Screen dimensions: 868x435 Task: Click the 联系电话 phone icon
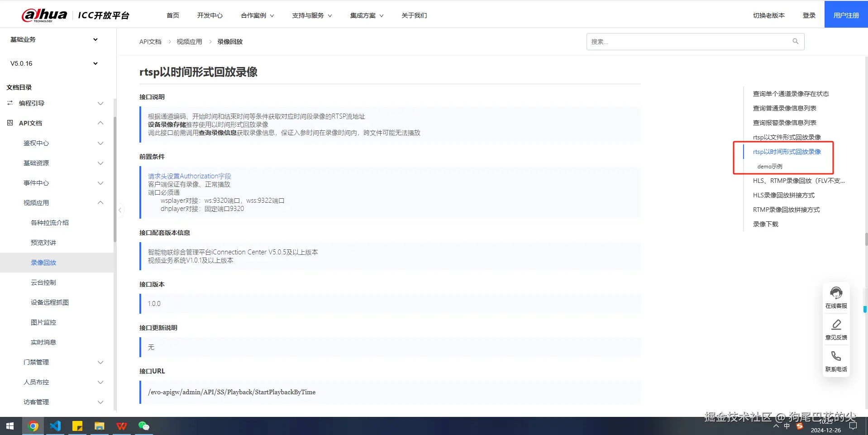(x=836, y=356)
